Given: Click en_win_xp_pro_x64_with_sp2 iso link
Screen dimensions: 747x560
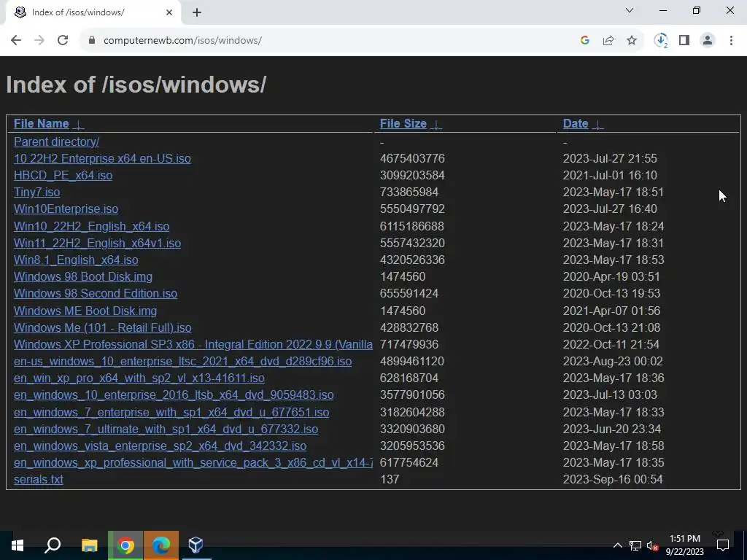Looking at the screenshot, I should click(x=139, y=378).
